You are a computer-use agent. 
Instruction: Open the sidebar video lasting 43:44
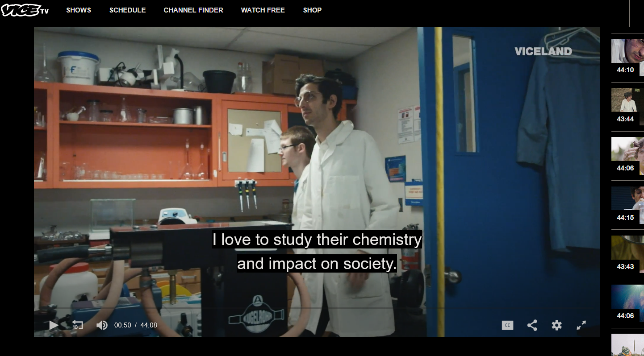[x=627, y=107]
